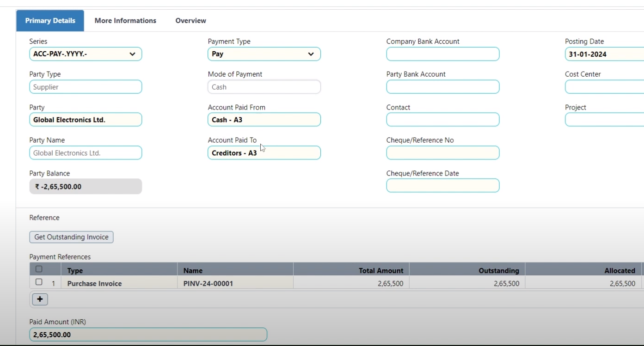Screen dimensions: 644x346
Task: Click Get Outstanding Invoice button
Action: pos(71,237)
